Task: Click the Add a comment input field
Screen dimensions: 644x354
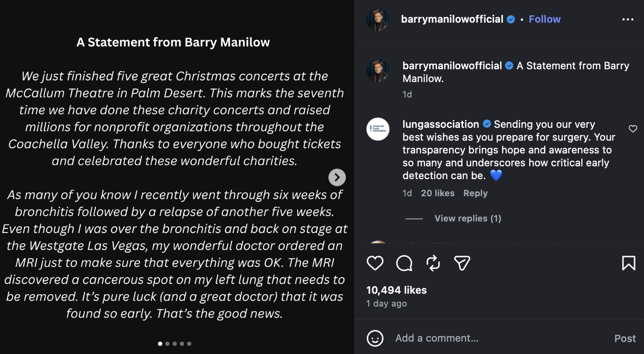Action: [x=470, y=338]
